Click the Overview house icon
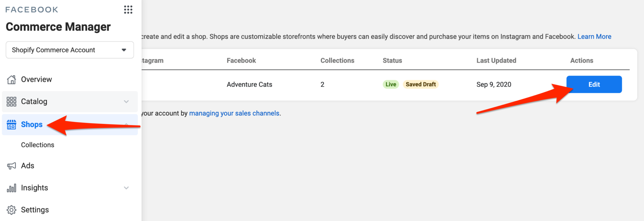 click(x=12, y=80)
